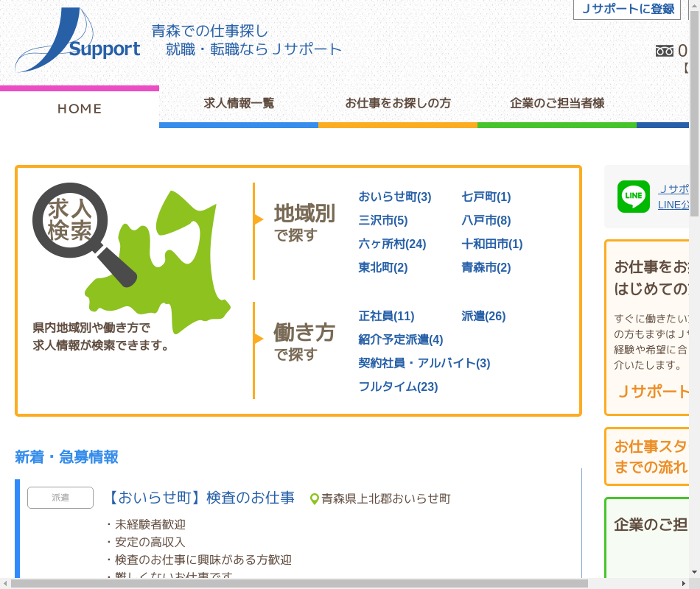The width and height of the screenshot is (700, 589).
Task: Click the お仕事スタートまでの流れ banner
Action: click(648, 456)
